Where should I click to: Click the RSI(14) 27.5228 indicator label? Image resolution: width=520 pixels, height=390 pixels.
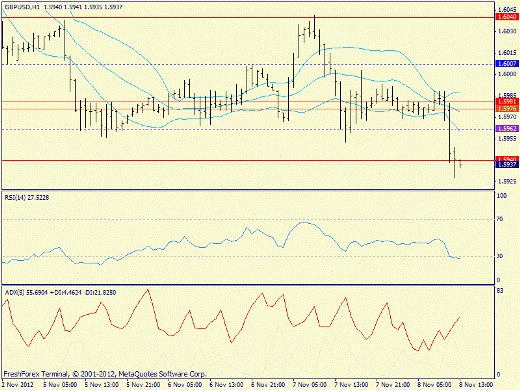[x=27, y=198]
